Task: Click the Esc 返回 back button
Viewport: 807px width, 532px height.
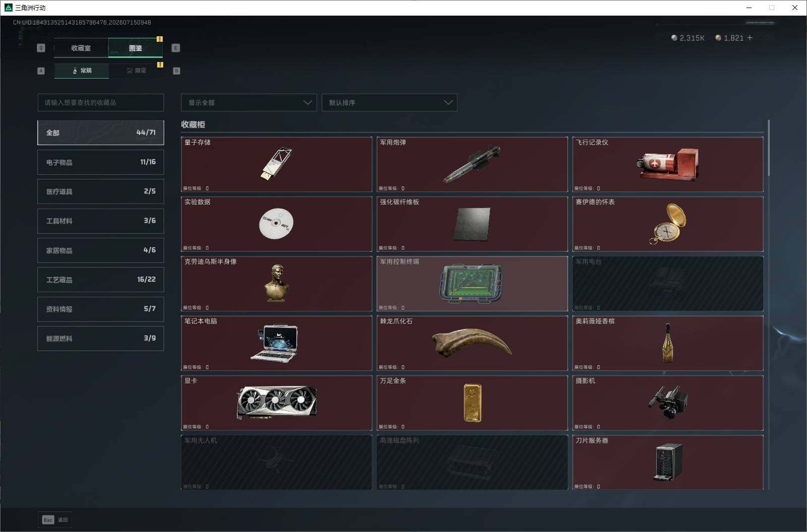Action: (x=55, y=520)
